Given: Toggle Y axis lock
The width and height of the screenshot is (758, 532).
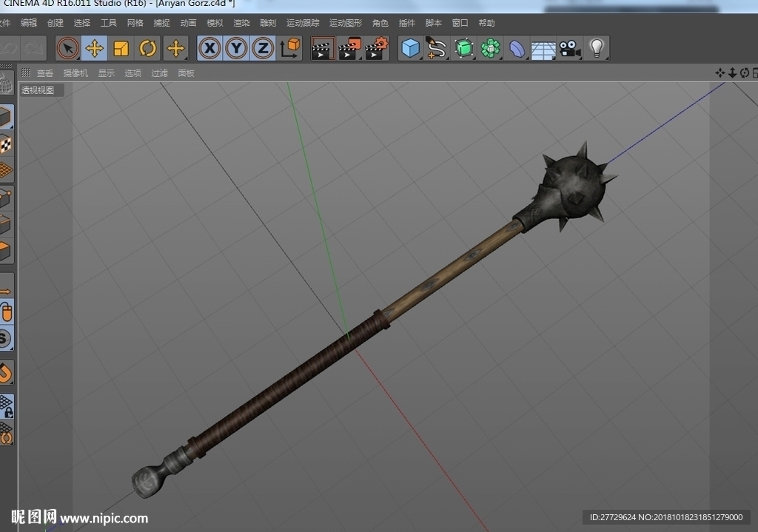Looking at the screenshot, I should click(236, 48).
